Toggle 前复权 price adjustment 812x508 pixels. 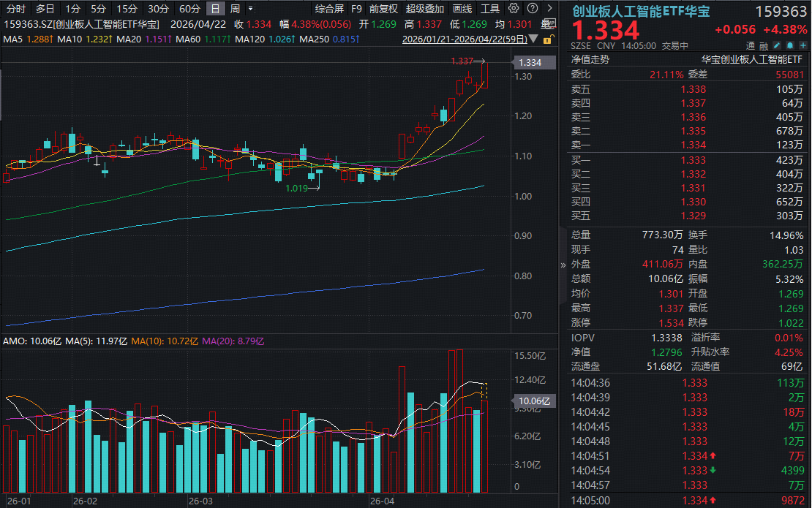coord(383,9)
